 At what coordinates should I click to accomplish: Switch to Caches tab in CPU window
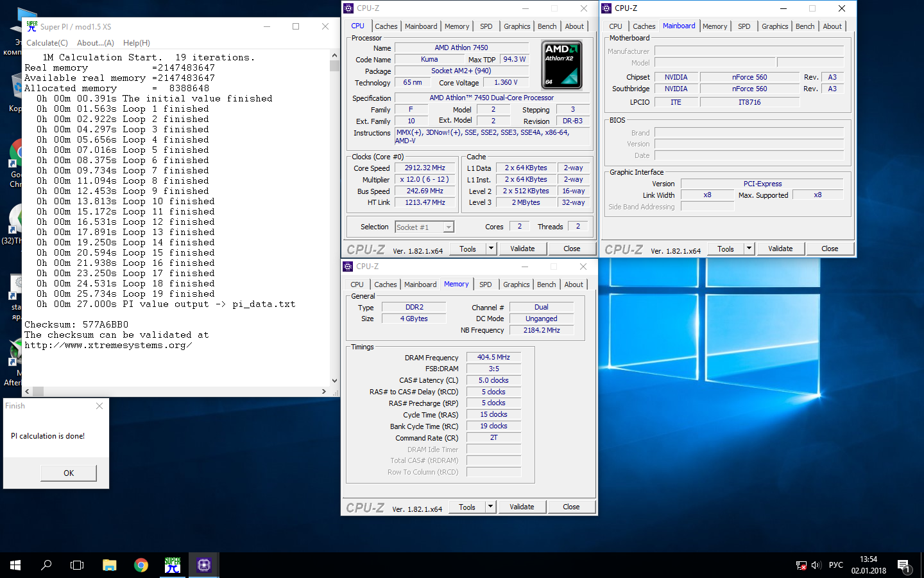(x=386, y=26)
